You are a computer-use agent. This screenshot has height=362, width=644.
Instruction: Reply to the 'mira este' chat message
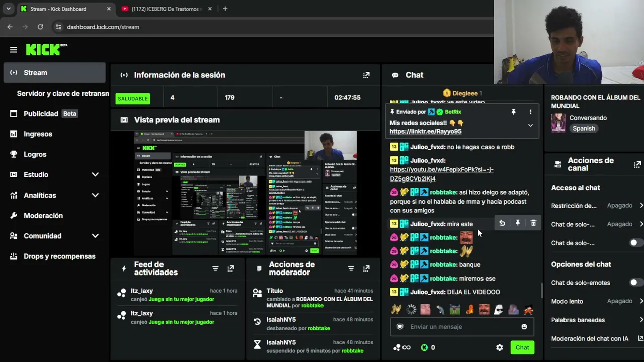(x=502, y=223)
